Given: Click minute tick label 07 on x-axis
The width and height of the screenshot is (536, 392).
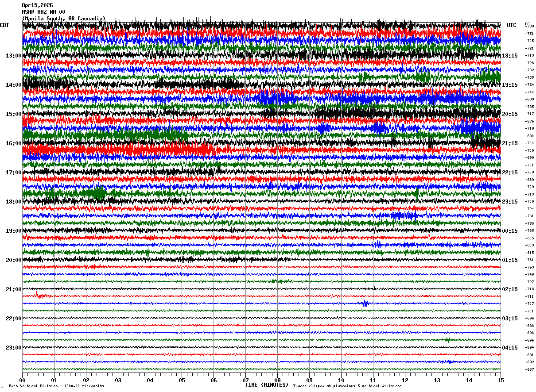Looking at the screenshot, I should (x=245, y=380).
